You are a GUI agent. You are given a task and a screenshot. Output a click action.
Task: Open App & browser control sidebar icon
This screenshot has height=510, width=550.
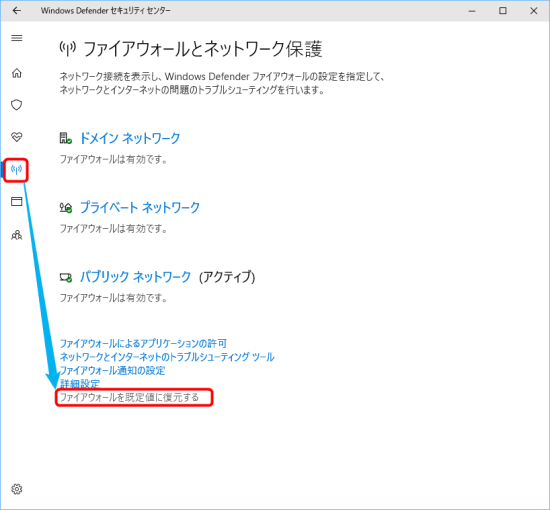coord(16,201)
